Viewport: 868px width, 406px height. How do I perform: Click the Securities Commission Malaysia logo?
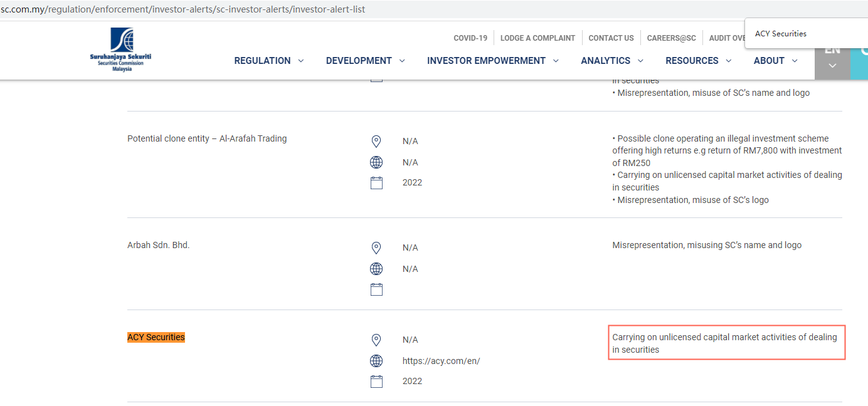tap(120, 49)
